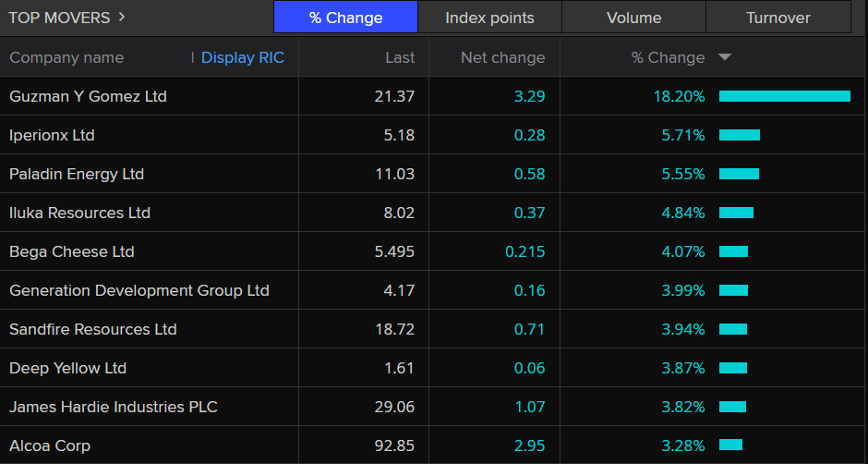Click last price 8.02
The image size is (868, 464).
[x=399, y=213]
